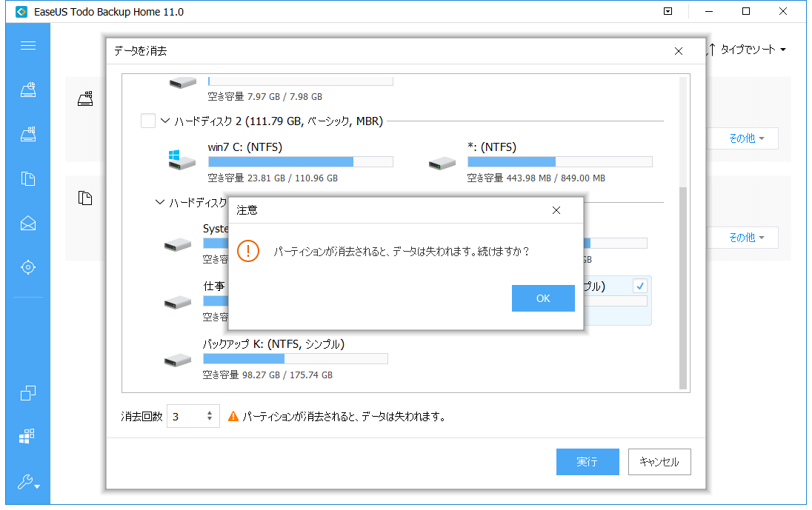Open the タイプでソート sort dropdown

click(746, 50)
